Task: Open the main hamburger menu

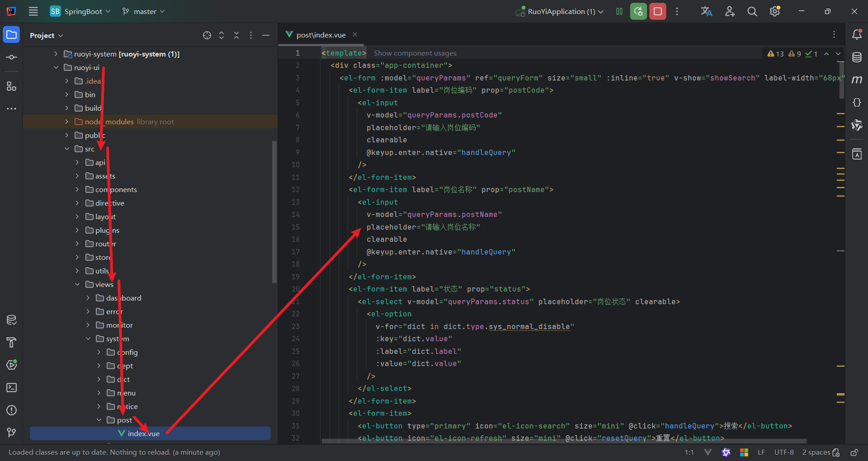Action: click(x=33, y=12)
